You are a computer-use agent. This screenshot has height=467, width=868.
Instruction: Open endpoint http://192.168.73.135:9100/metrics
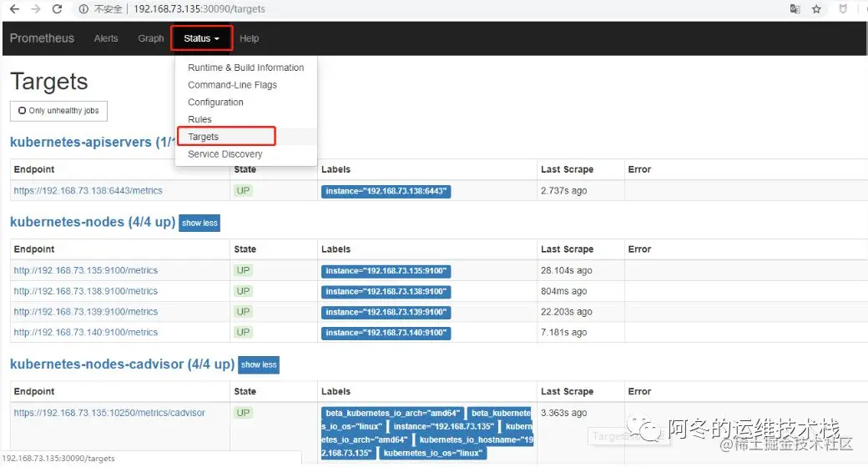click(x=86, y=270)
